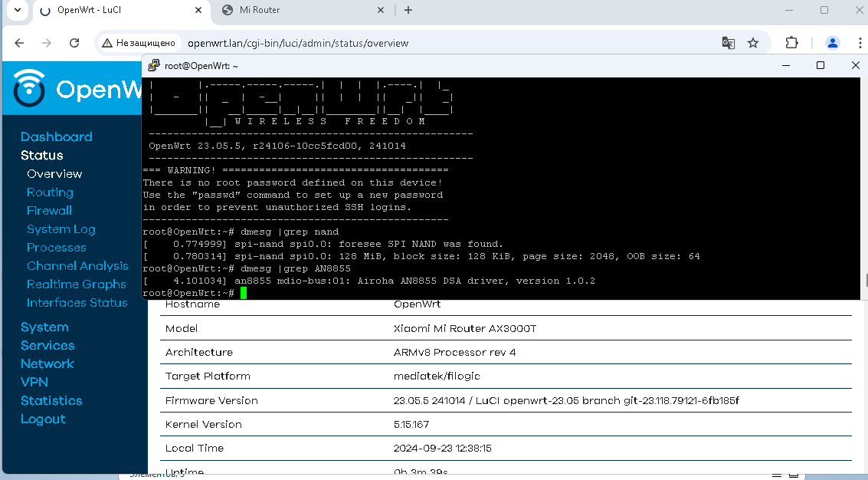Open the Firewall status page
Screen dimensions: 868x480
click(49, 211)
